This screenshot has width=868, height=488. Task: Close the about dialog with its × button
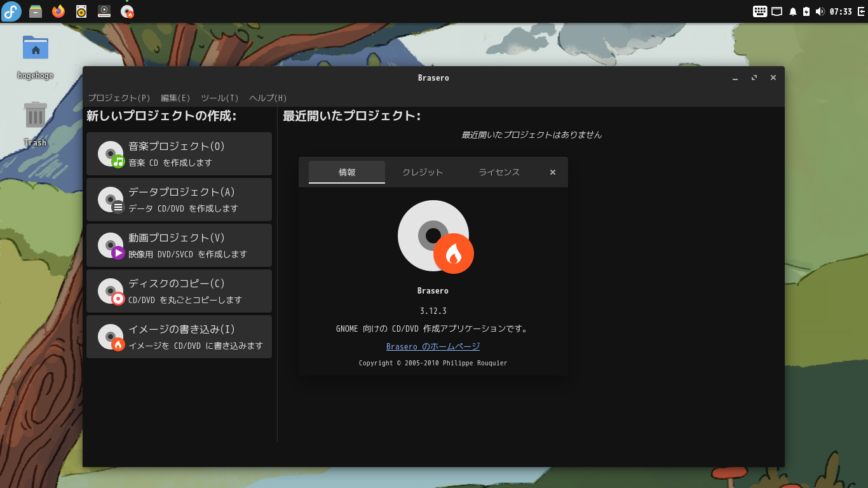[553, 172]
